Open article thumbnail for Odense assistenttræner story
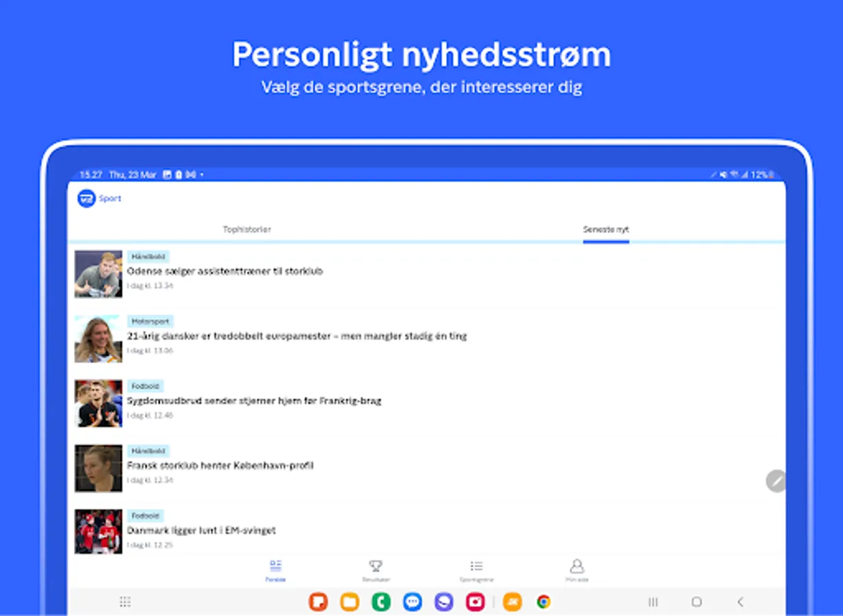The height and width of the screenshot is (616, 843). coord(99,274)
